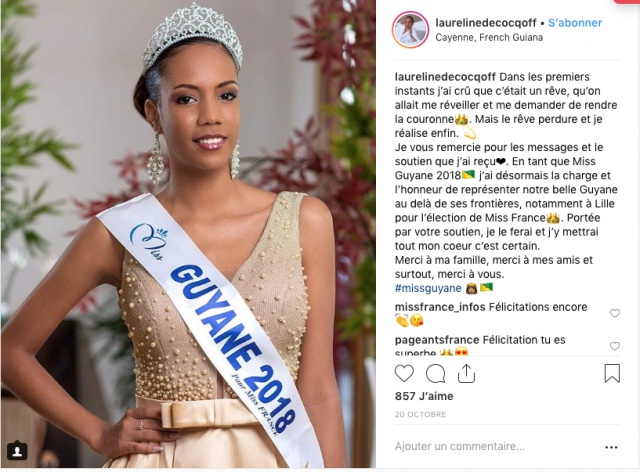The image size is (640, 472).
Task: Select the Miss Guyane 2018 photo
Action: 188,234
